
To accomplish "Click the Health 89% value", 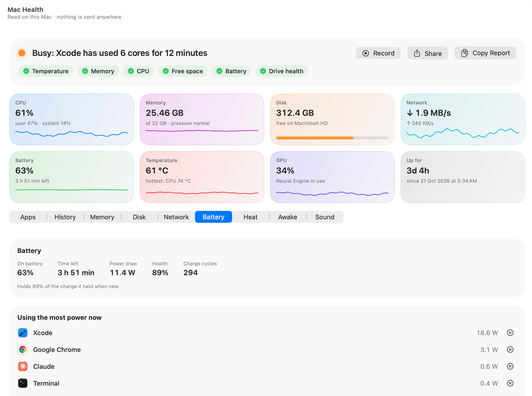I will (x=160, y=272).
